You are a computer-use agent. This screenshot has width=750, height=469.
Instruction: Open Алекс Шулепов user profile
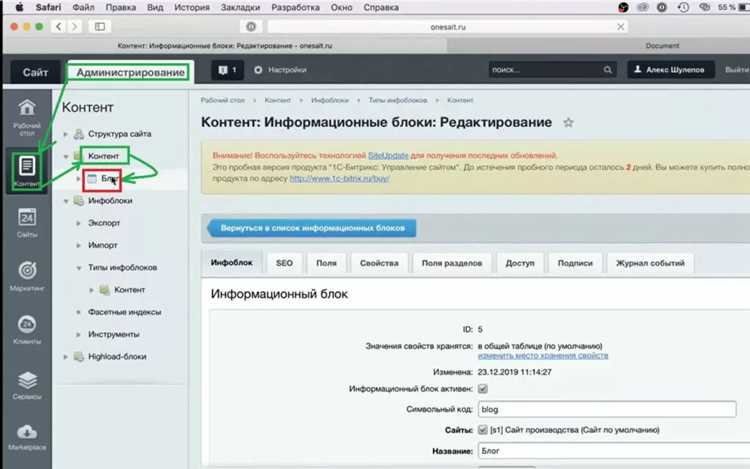coord(671,70)
